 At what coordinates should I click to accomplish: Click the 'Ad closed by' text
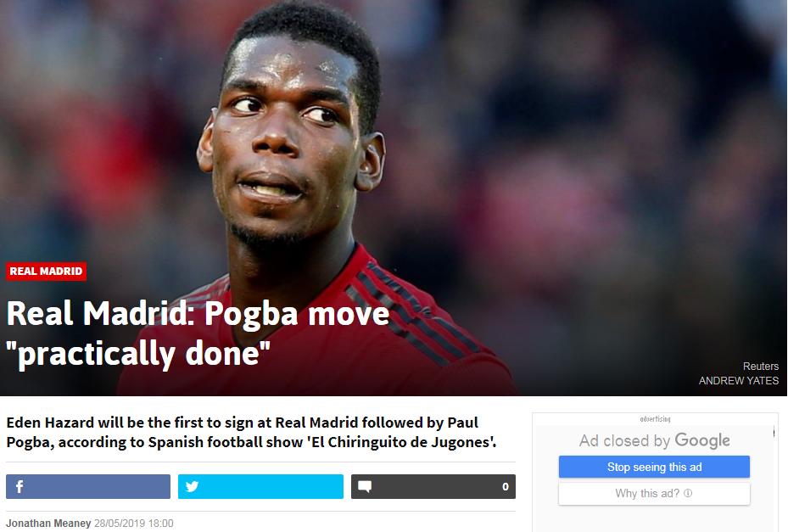pos(624,441)
